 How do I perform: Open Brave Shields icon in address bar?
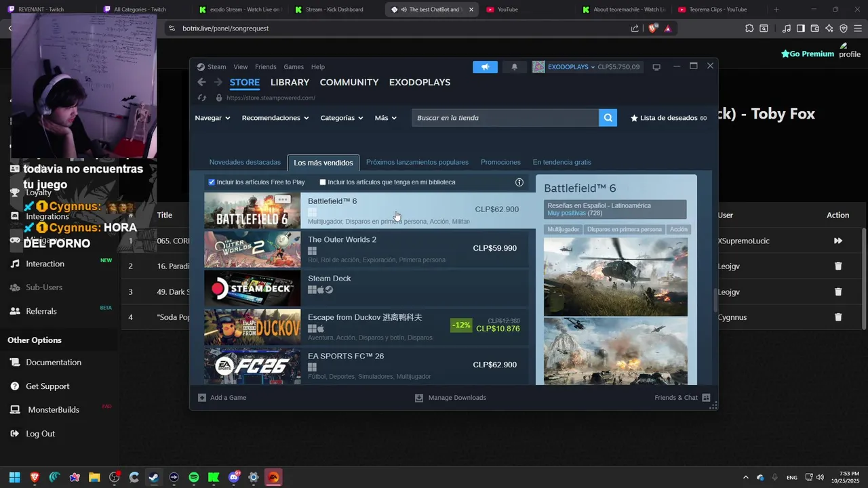pos(653,28)
